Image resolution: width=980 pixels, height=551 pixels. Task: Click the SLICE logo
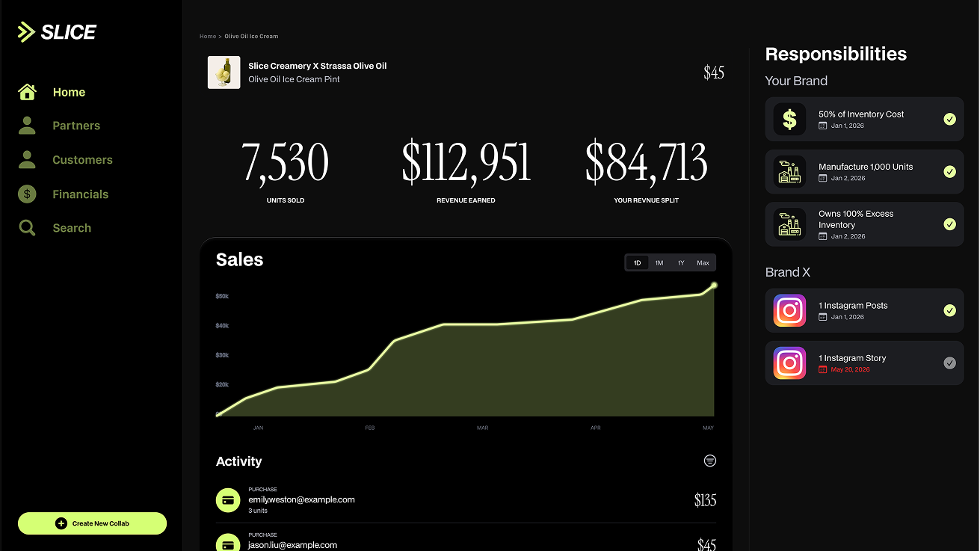(x=58, y=31)
